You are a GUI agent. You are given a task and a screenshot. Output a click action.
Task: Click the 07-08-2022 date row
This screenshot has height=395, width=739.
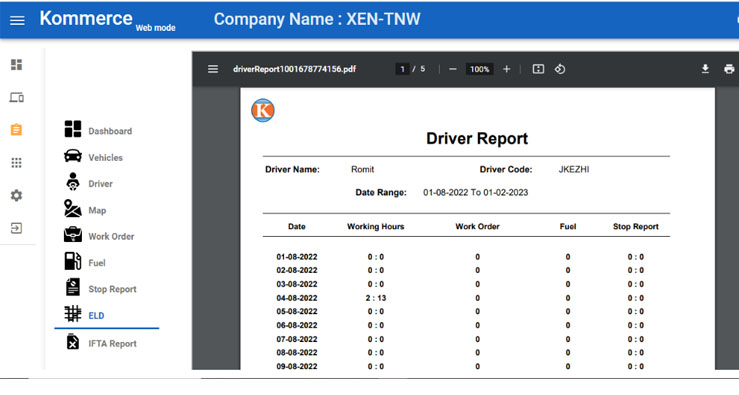pyautogui.click(x=296, y=339)
